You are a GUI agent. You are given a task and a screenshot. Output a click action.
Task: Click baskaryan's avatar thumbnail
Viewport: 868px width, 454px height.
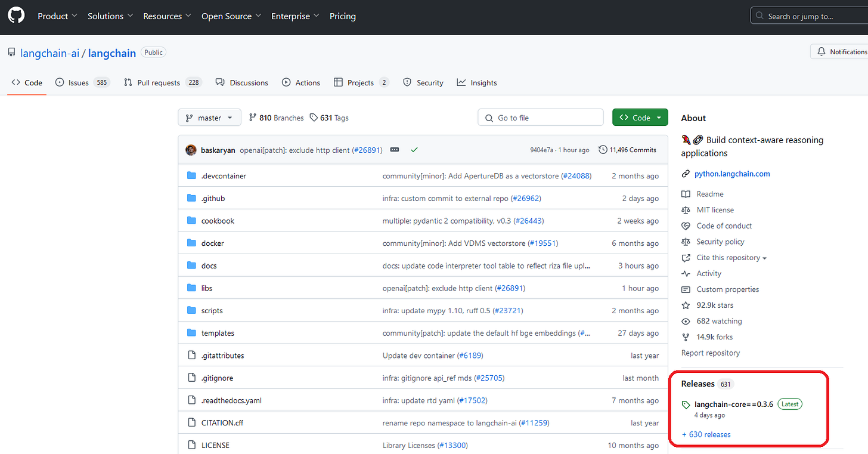191,150
